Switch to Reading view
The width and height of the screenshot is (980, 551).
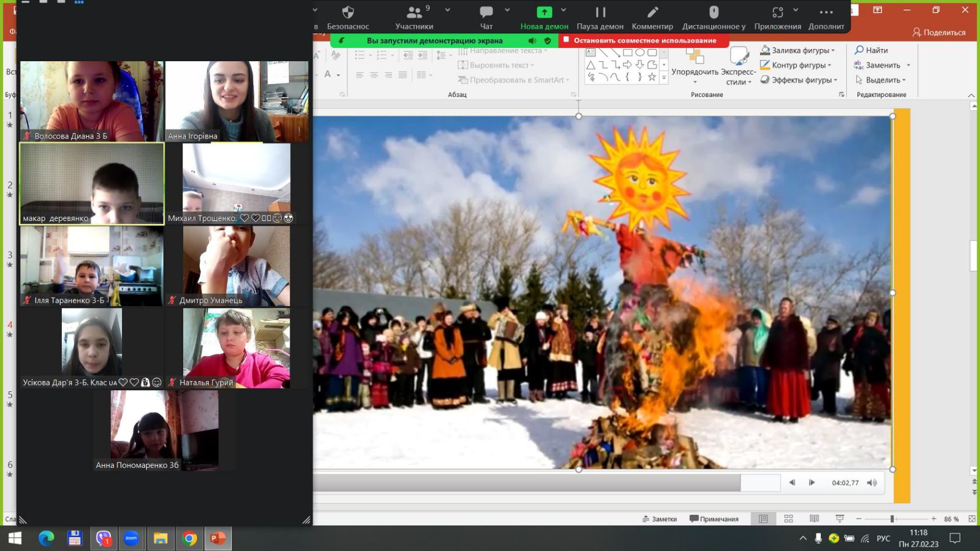pyautogui.click(x=814, y=519)
